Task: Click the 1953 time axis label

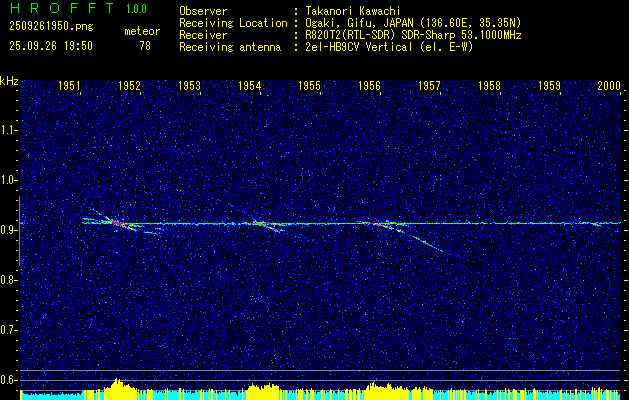Action: 189,85
